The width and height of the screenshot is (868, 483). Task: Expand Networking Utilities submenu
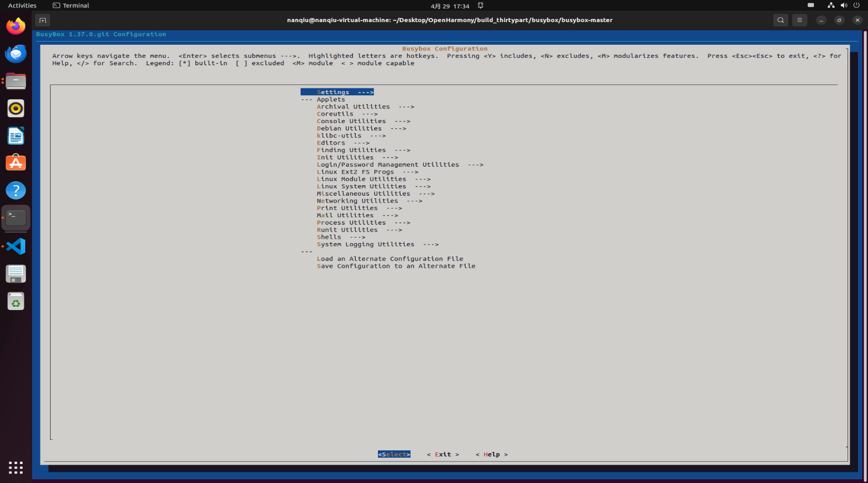click(370, 201)
